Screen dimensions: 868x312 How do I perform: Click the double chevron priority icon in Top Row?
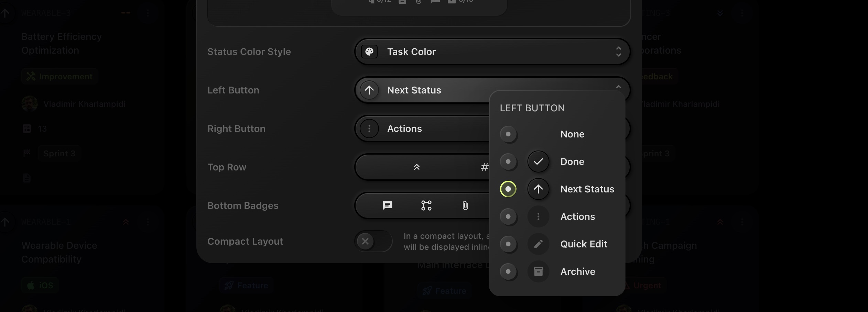point(416,167)
